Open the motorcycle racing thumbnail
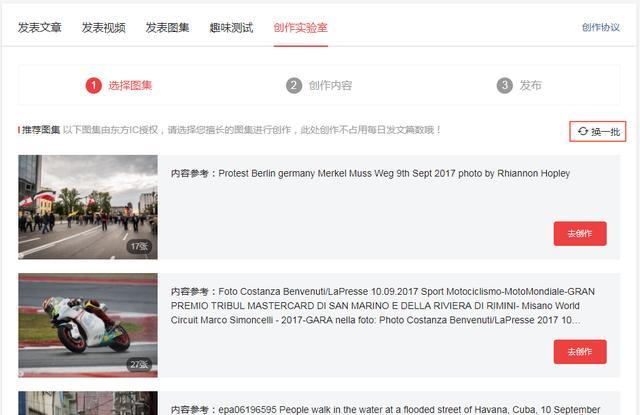Screen dimensions: 640x415 tap(88, 325)
